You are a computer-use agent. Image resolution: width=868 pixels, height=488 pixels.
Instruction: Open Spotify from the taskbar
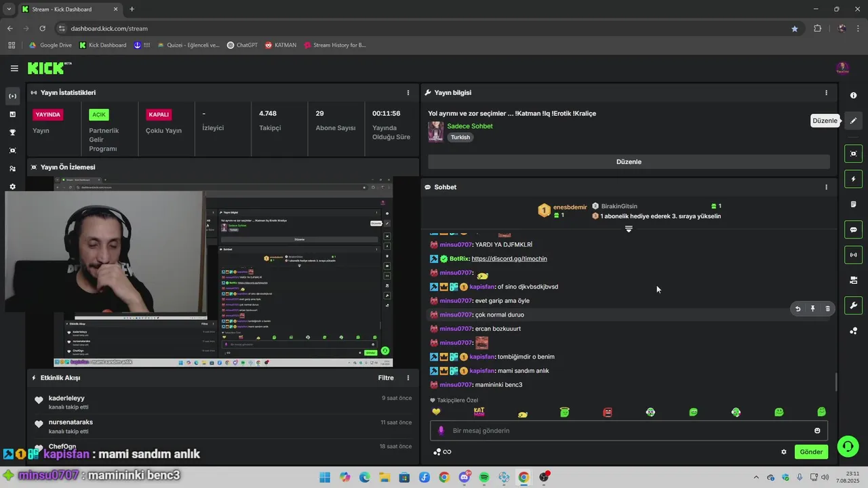point(484,477)
